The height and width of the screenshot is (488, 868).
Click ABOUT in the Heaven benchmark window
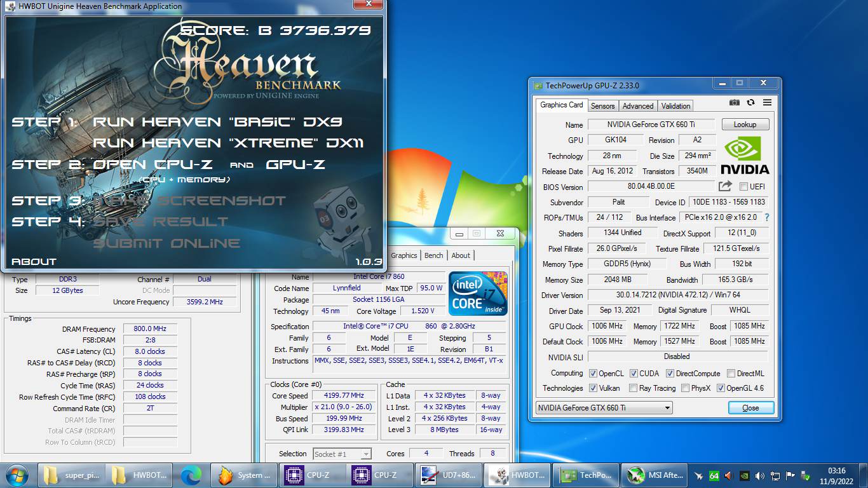pyautogui.click(x=34, y=261)
